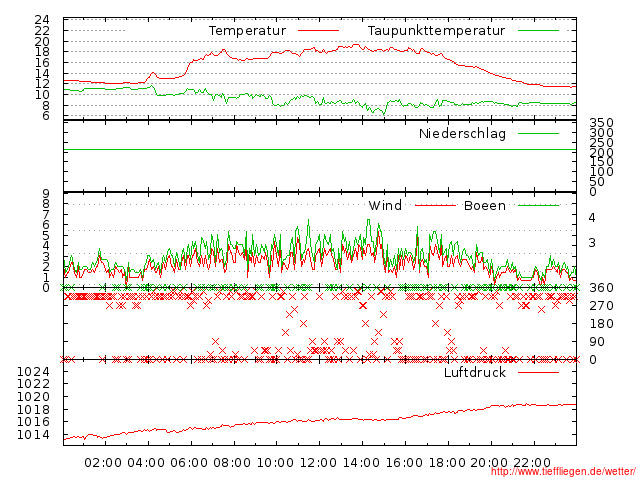Click the 14:00 time axis label
This screenshot has width=640, height=480.
coord(361,463)
